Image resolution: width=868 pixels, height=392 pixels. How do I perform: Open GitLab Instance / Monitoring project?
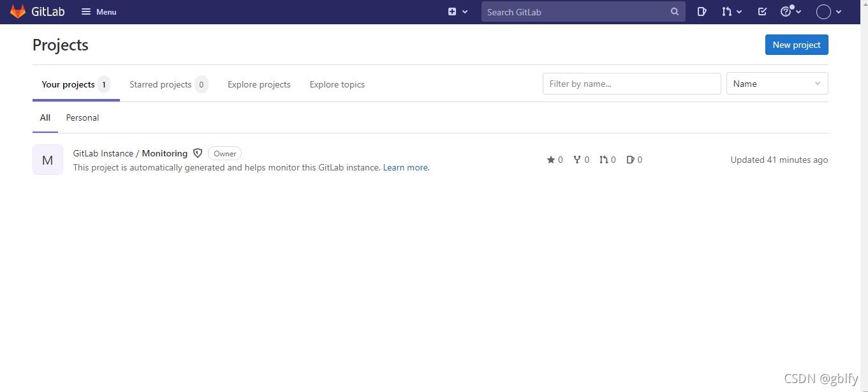pyautogui.click(x=131, y=153)
